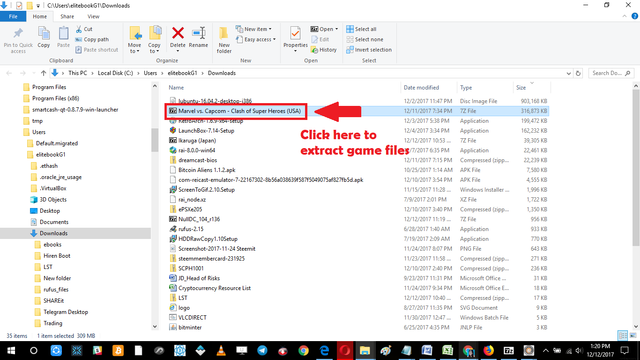This screenshot has width=640, height=360.
Task: Delete the selected item with red X
Action: pos(178,38)
